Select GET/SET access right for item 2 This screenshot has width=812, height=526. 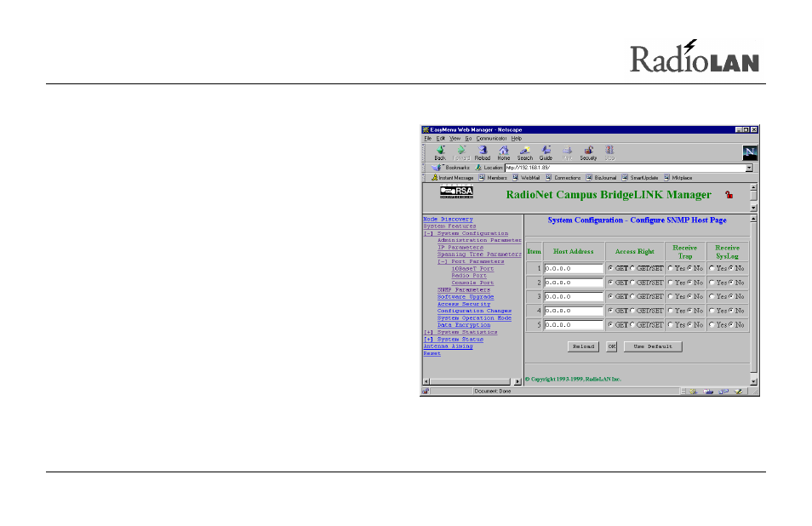[632, 283]
